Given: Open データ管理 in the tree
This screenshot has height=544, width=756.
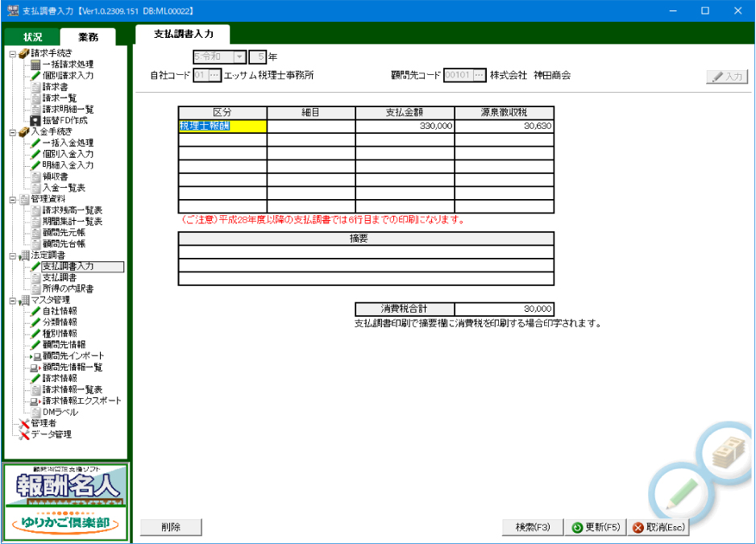Looking at the screenshot, I should tap(51, 434).
